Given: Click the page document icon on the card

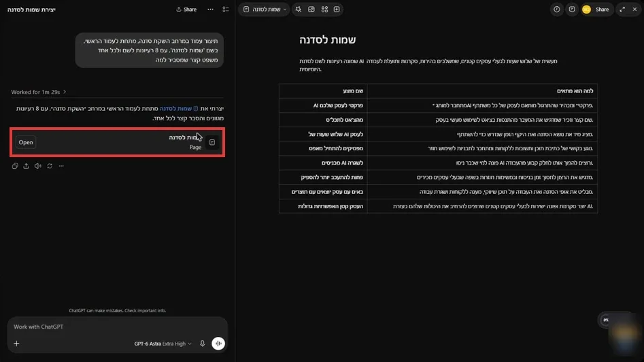Looking at the screenshot, I should coord(212,142).
